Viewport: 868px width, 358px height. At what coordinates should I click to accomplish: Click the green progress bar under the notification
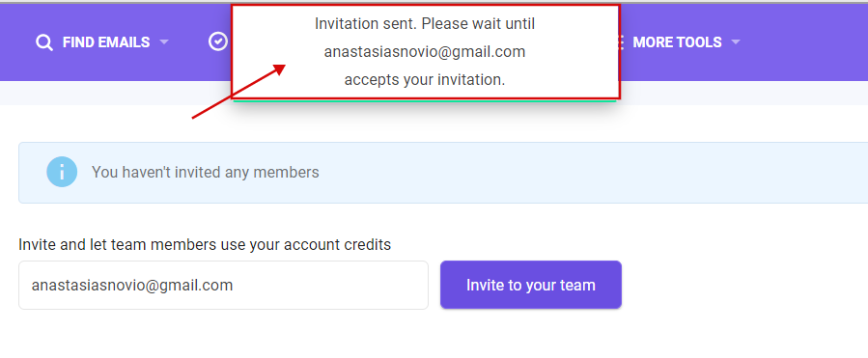[x=425, y=100]
